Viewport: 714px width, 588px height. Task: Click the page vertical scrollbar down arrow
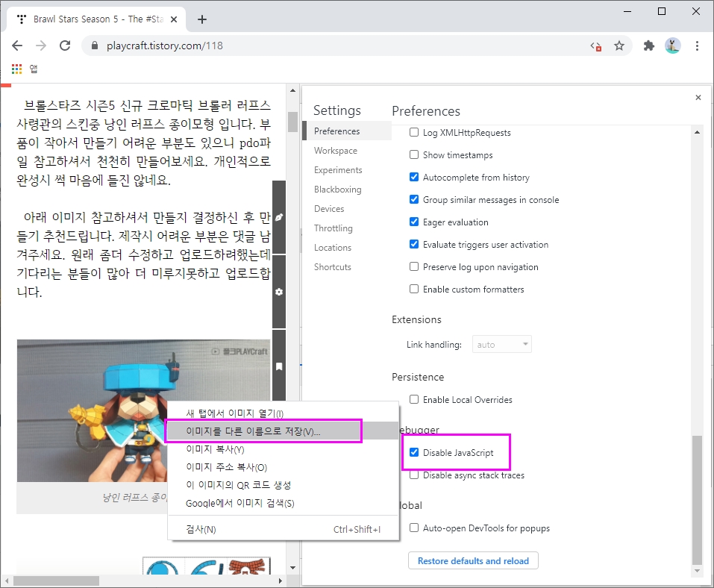(292, 568)
